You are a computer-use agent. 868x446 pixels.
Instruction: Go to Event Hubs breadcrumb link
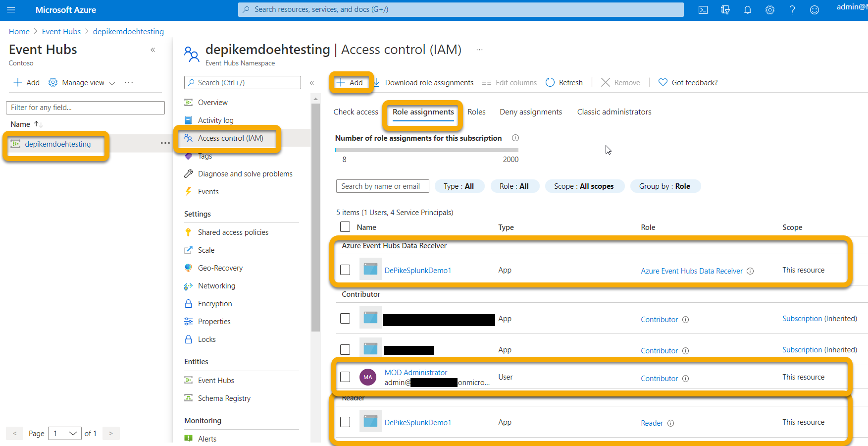point(61,32)
